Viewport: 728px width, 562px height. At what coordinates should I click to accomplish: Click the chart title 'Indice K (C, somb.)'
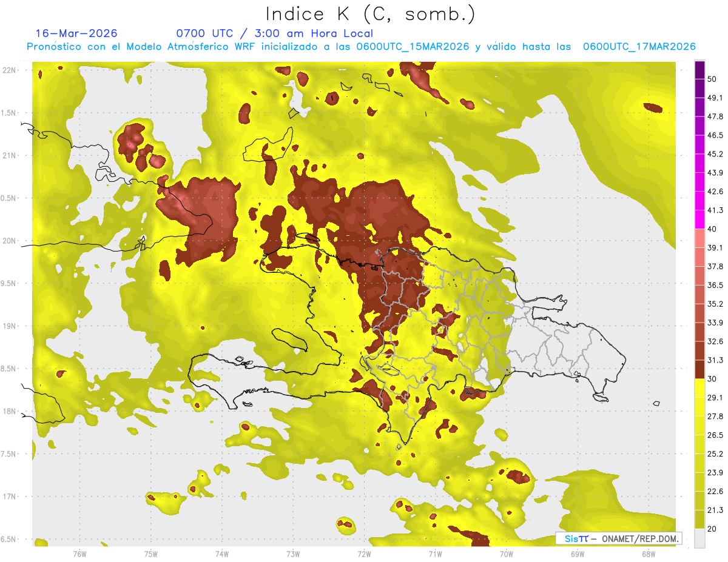pos(370,13)
